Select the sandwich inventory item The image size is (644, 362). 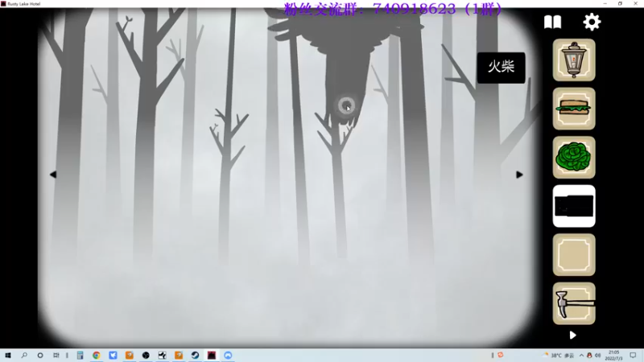click(574, 109)
